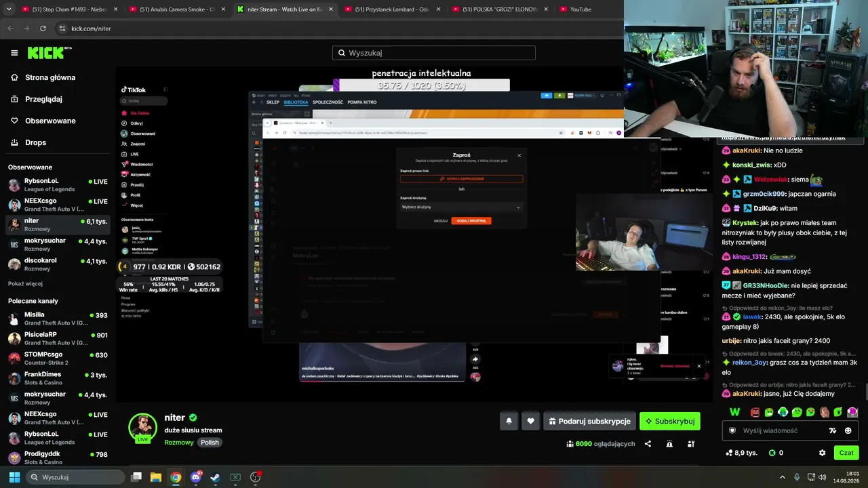Switch to Stop Cham #1493 browser tab

coord(69,9)
